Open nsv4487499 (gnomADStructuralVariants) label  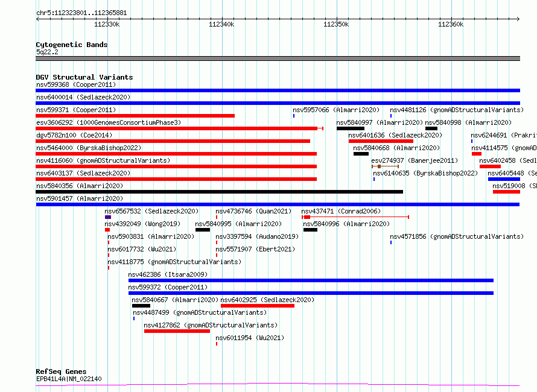(200, 312)
